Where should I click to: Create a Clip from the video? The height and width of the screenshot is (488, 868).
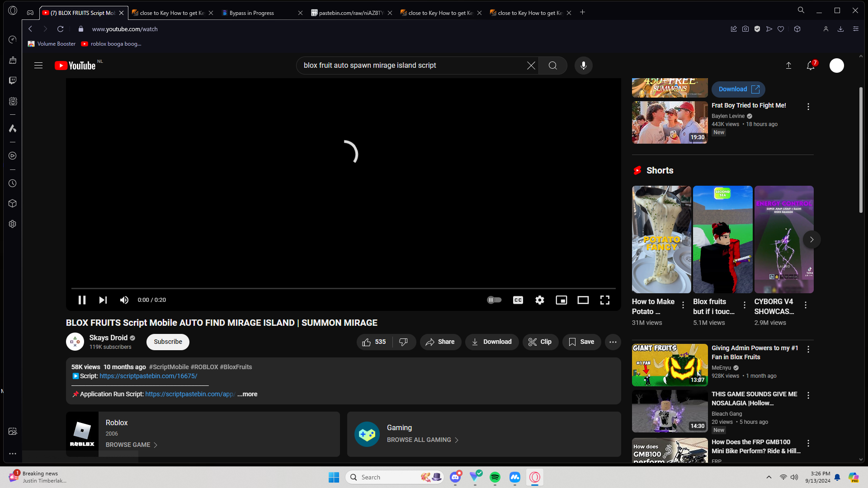540,342
